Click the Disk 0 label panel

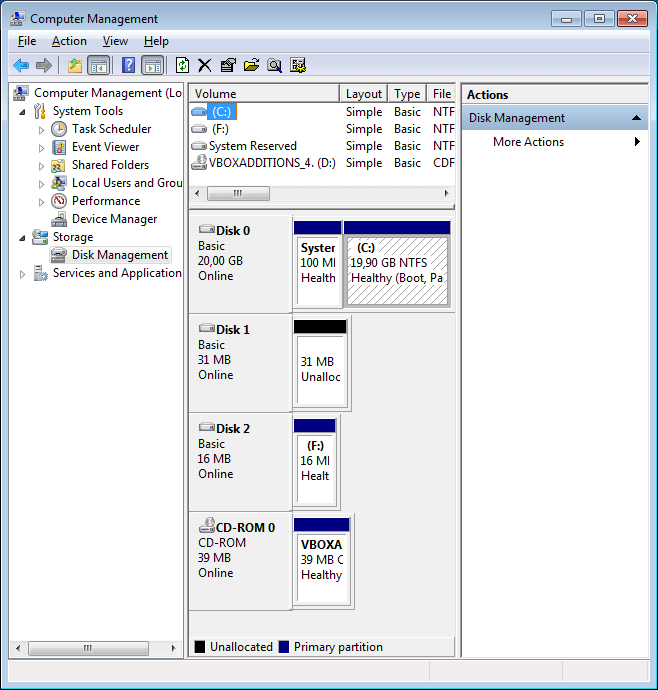240,264
